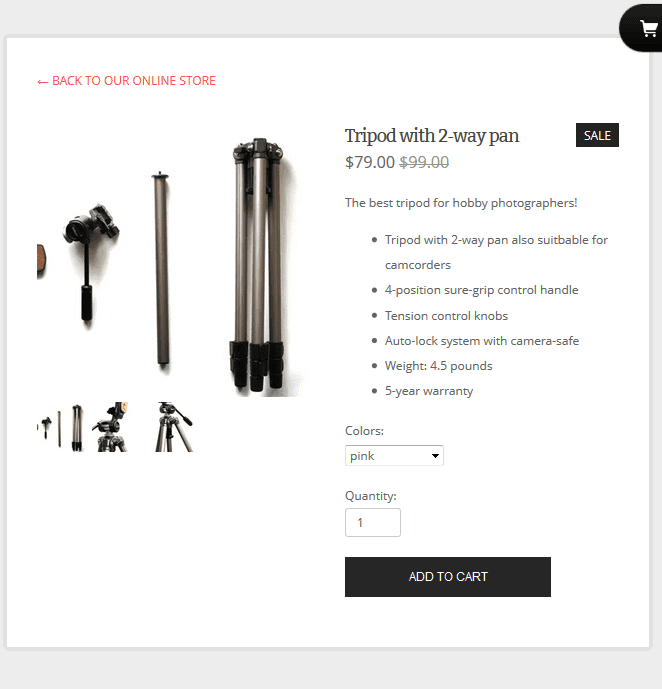Click the $79.00 sale price
662x689 pixels.
click(x=369, y=162)
